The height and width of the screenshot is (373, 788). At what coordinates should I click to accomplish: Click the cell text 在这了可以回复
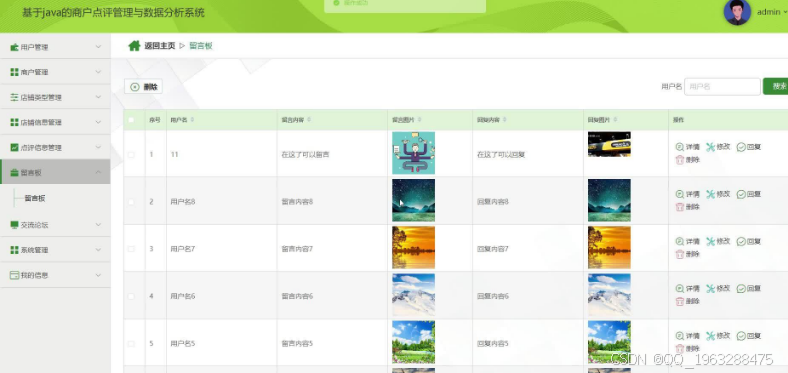[x=501, y=155]
